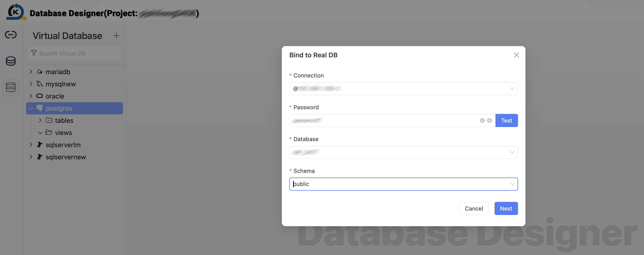Image resolution: width=644 pixels, height=255 pixels.
Task: Click the Search Virtual DB field
Action: 74,53
